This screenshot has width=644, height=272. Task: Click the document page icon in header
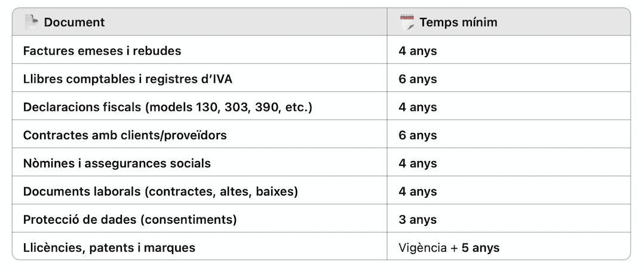(31, 21)
